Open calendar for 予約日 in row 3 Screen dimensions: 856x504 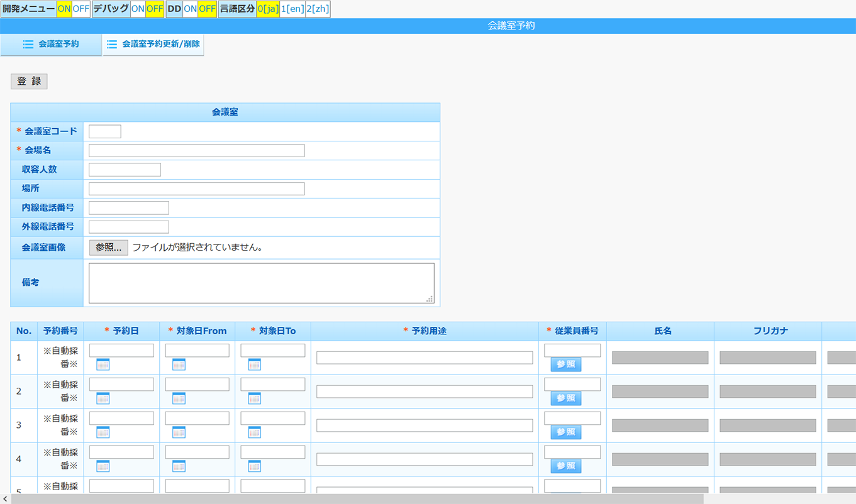[x=103, y=432]
